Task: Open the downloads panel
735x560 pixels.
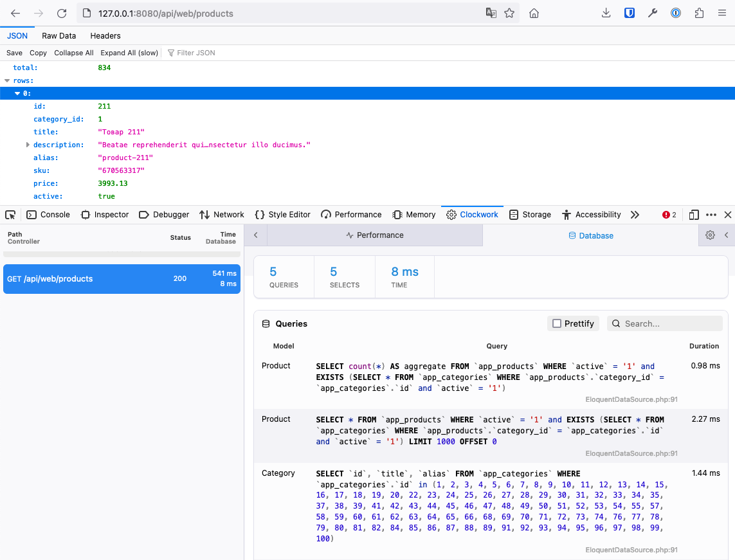Action: pos(606,13)
